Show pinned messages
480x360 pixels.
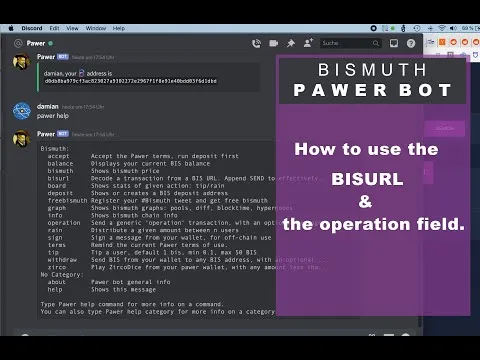pyautogui.click(x=291, y=43)
